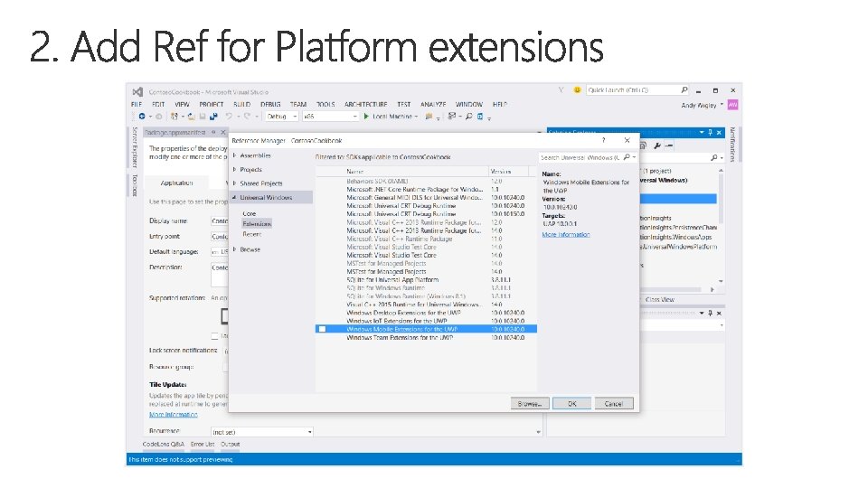Click the notifications flag icon near Quick Launch
Screen dimensions: 868x488
561,89
